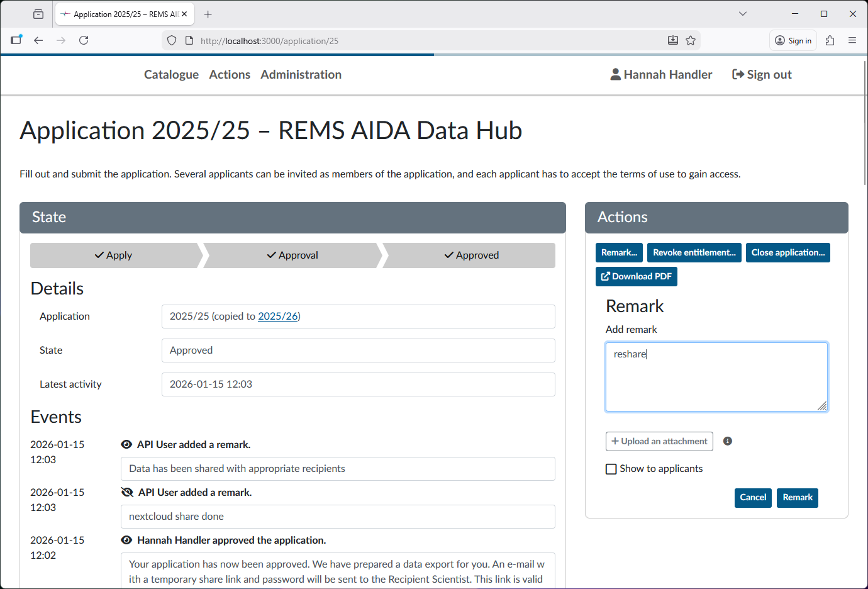Open the tab manager icon at top left

pyautogui.click(x=38, y=13)
